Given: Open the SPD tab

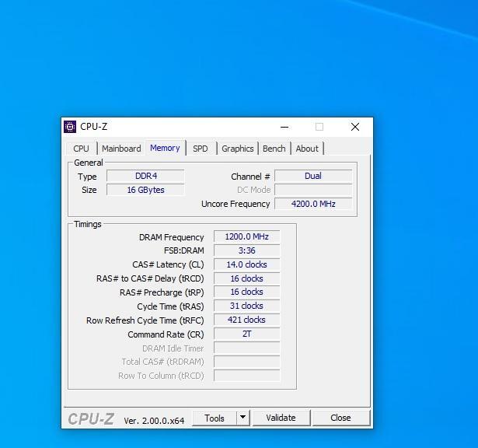Looking at the screenshot, I should [x=201, y=149].
